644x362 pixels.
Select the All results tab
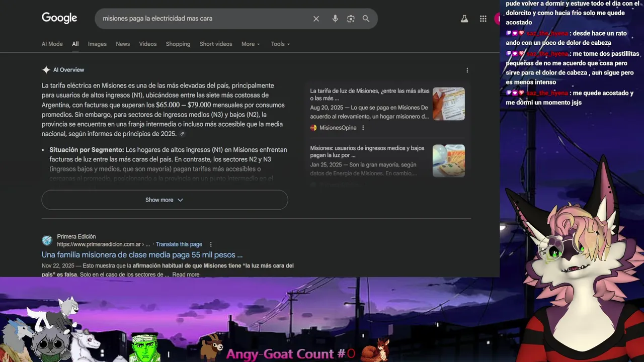pyautogui.click(x=75, y=44)
